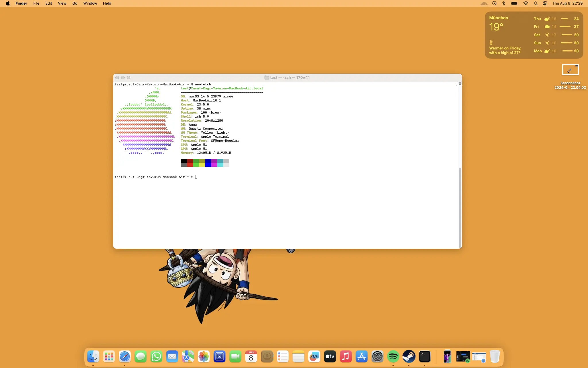Open Maps from the dock
This screenshot has height=368, width=588.
tap(188, 356)
